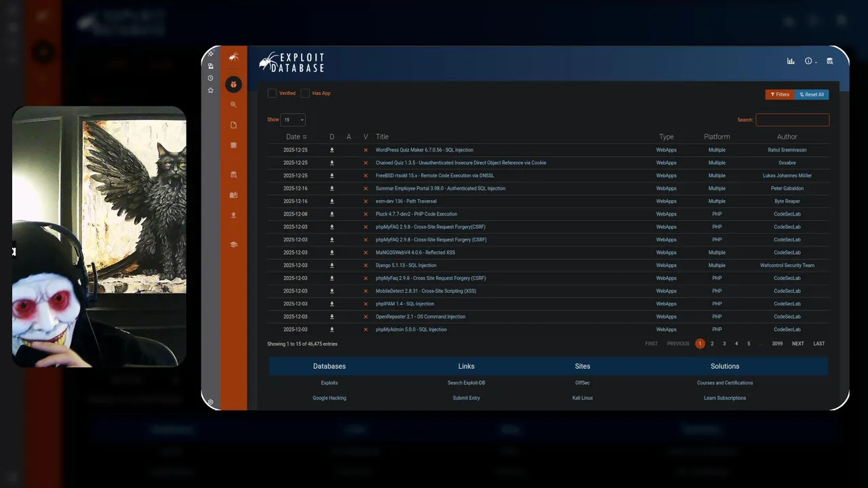The width and height of the screenshot is (868, 488).
Task: Open the Stats bar chart icon
Action: click(x=791, y=61)
